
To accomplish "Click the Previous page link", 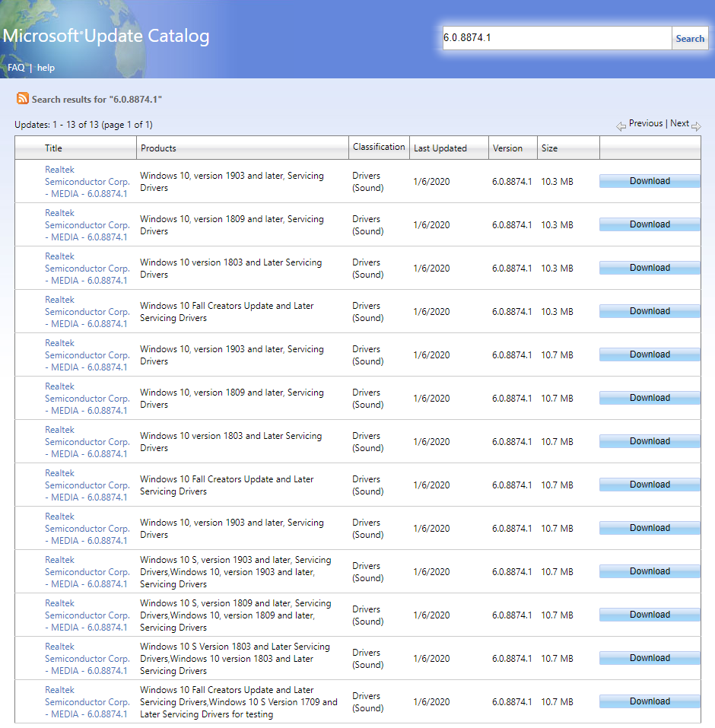I will [645, 123].
